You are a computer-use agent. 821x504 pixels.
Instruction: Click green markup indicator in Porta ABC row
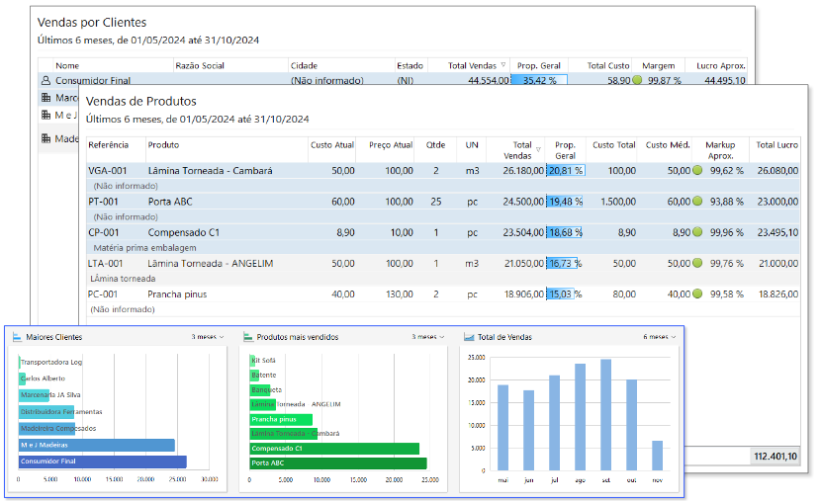coord(697,201)
